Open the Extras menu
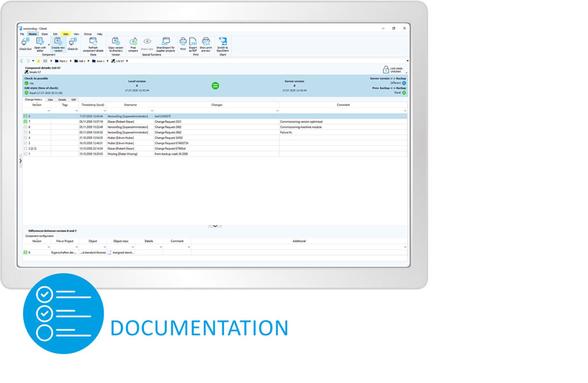 [x=88, y=34]
